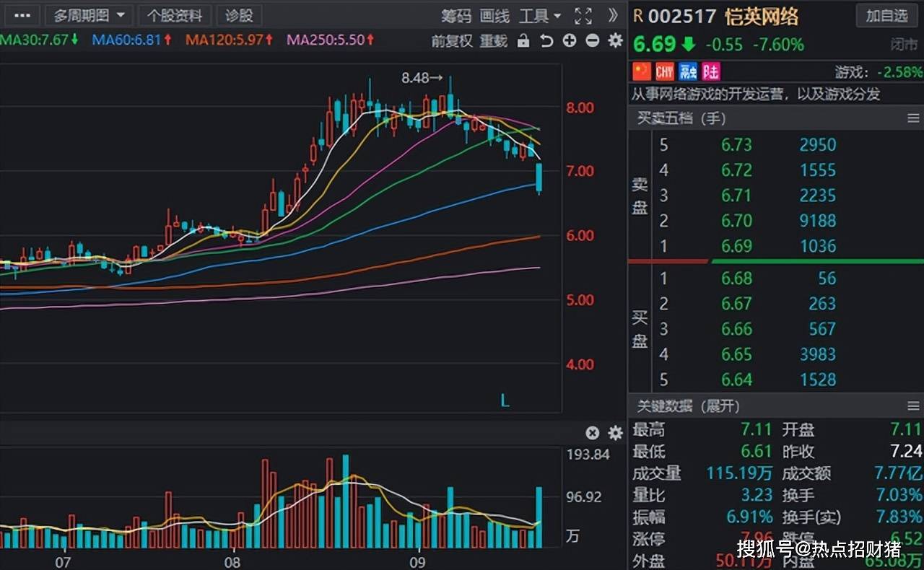This screenshot has width=924, height=570.
Task: Click the blue 融 margin icon
Action: [x=689, y=71]
